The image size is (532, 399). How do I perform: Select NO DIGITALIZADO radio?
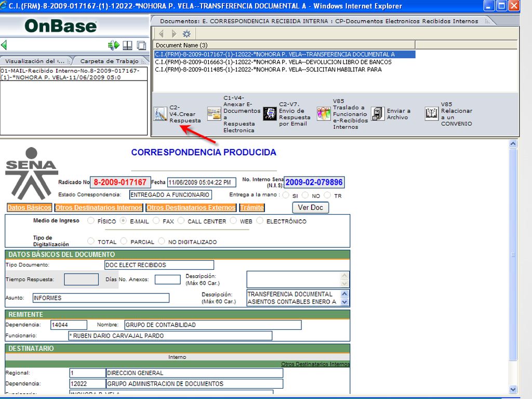pyautogui.click(x=162, y=241)
